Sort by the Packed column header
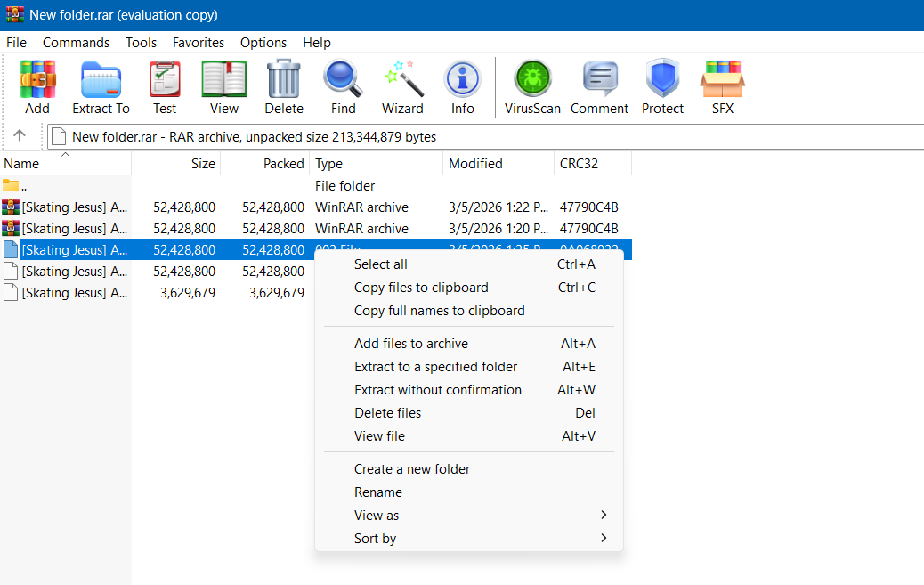Viewport: 924px width, 585px height. [x=264, y=163]
